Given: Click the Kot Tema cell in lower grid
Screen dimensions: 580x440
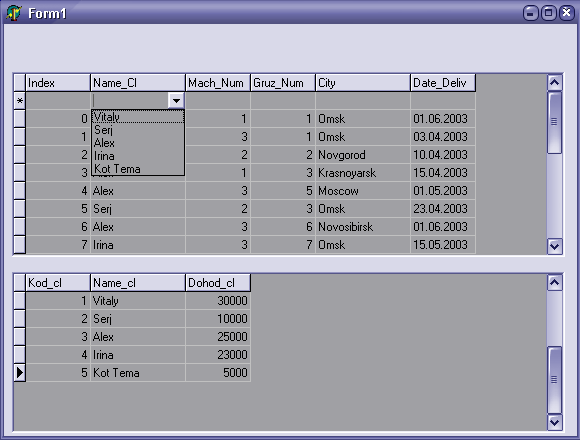Looking at the screenshot, I should click(138, 373).
